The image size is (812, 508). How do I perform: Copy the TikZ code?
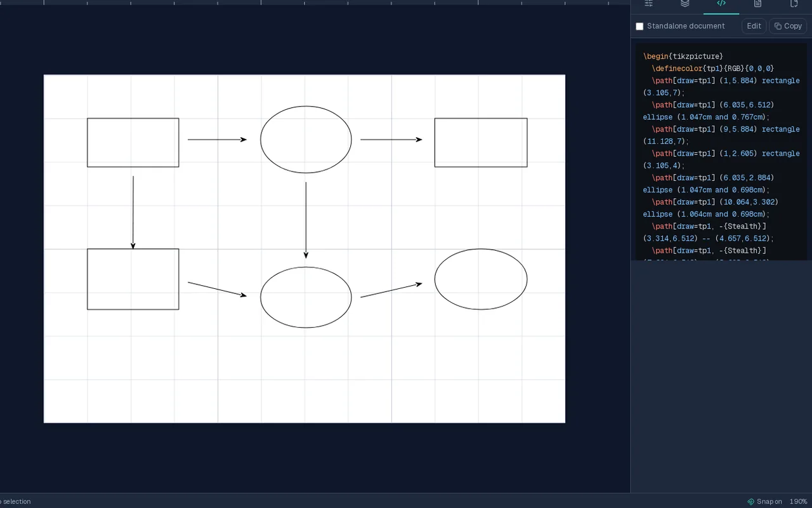point(788,26)
